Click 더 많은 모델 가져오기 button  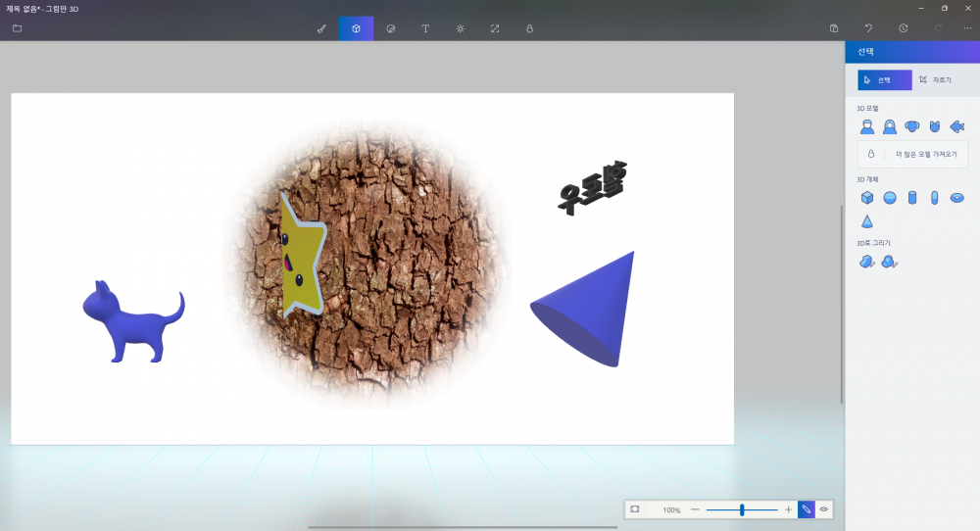pyautogui.click(x=912, y=154)
